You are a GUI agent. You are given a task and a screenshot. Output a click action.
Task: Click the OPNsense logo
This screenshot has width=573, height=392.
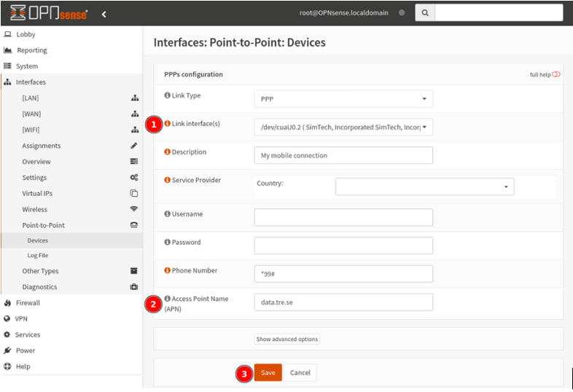click(x=49, y=13)
